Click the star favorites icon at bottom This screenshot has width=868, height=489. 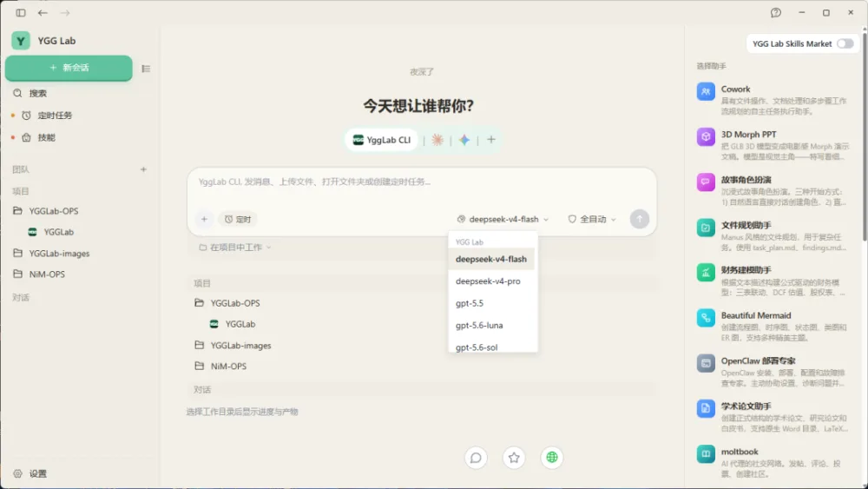(x=514, y=458)
